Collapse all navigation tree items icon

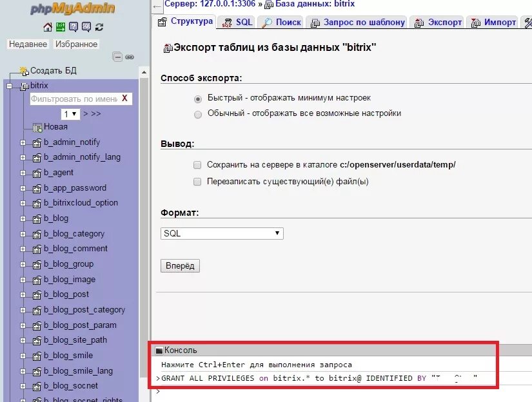(117, 57)
